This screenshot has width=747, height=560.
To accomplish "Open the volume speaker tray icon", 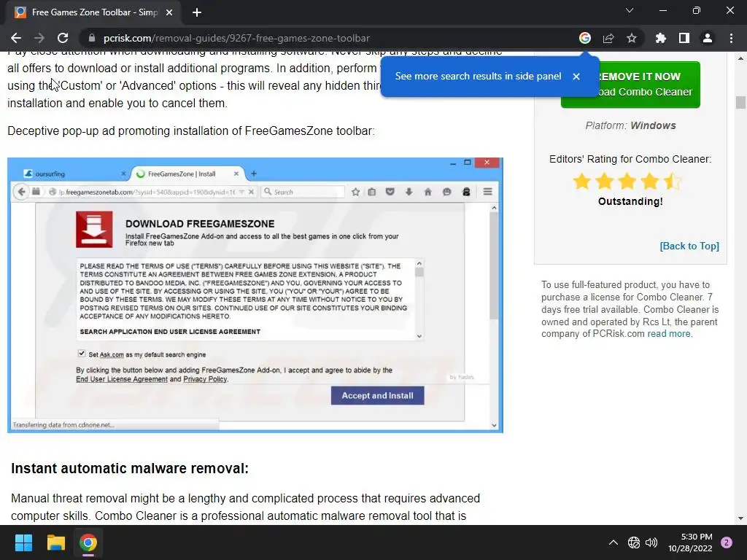I will point(651,542).
